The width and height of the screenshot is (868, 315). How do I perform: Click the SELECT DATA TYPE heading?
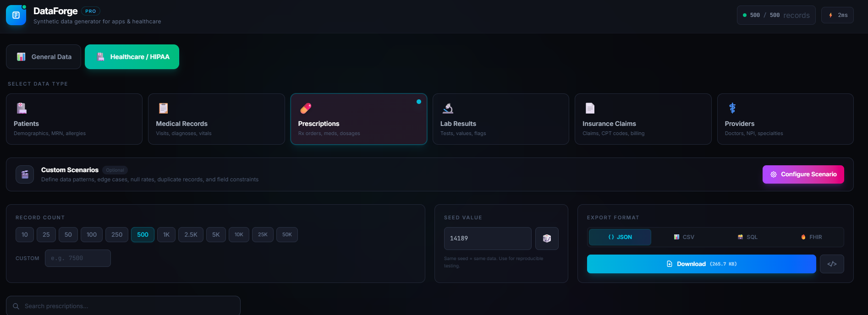(38, 84)
